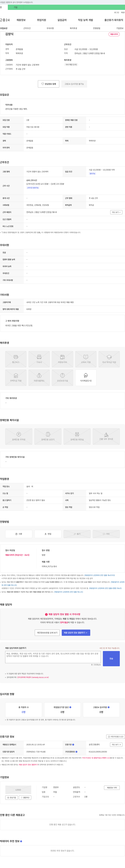
Task: Open 지도 보기 next to 순천고용센터
Action: click(x=116, y=745)
